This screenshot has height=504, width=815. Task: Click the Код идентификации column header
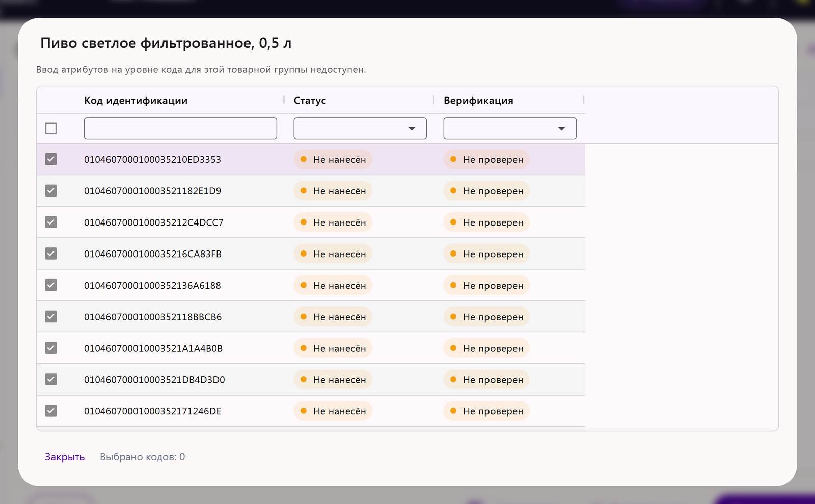pyautogui.click(x=135, y=100)
